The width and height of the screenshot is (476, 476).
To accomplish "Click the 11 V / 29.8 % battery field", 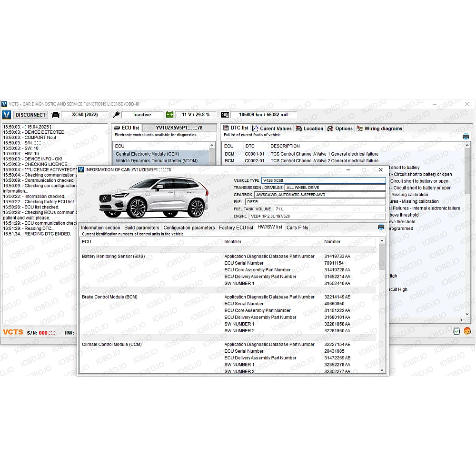I will pyautogui.click(x=196, y=115).
